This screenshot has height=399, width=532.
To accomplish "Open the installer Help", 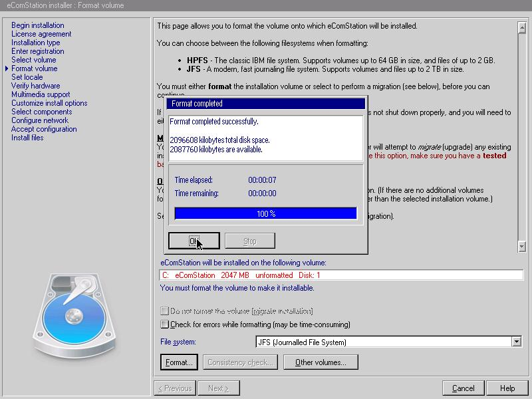I will (507, 388).
